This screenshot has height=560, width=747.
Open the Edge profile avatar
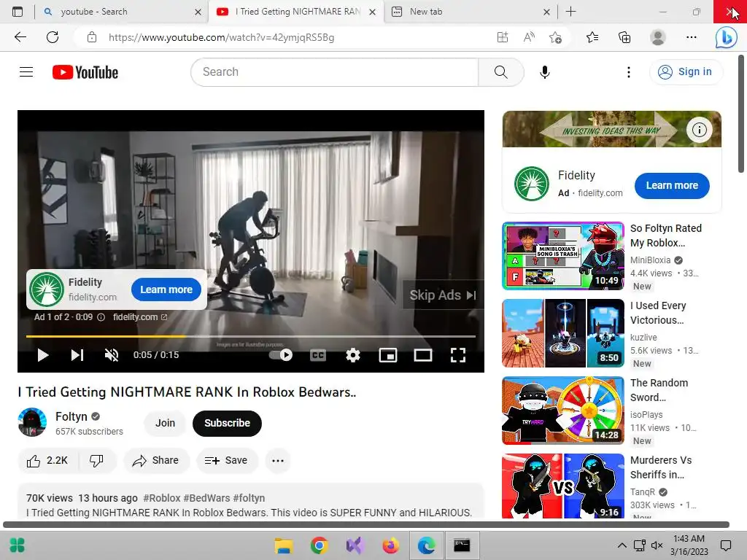tap(658, 37)
